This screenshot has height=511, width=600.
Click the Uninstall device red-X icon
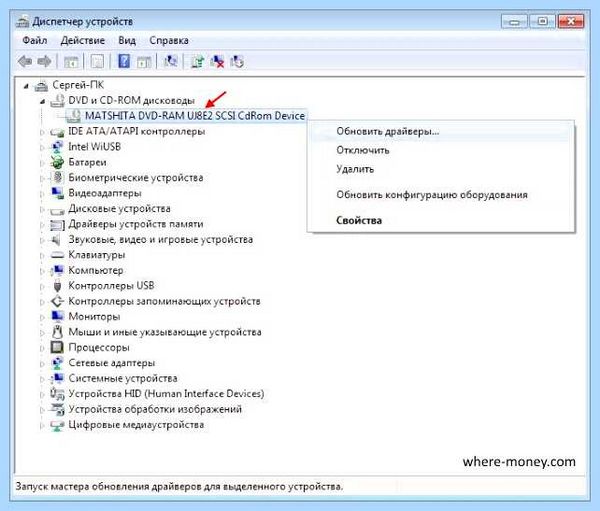[217, 61]
